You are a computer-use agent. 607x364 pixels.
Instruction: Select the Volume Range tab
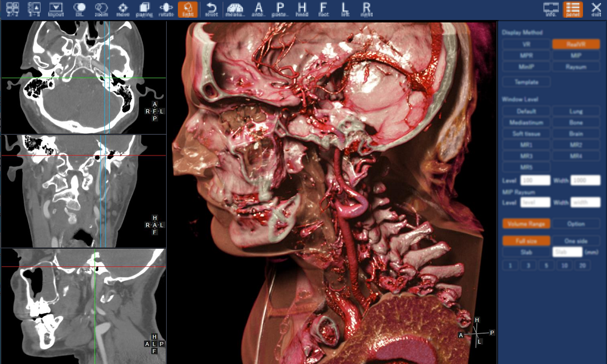(x=526, y=223)
